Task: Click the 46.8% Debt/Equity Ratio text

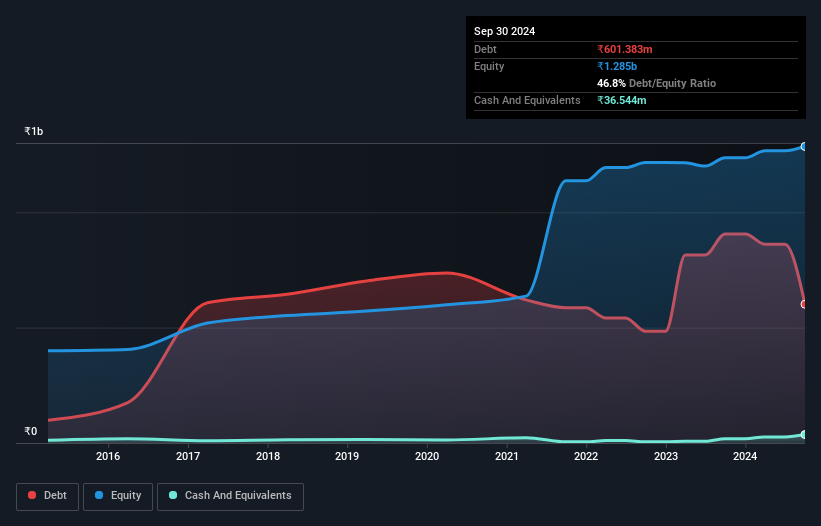Action: click(x=656, y=83)
